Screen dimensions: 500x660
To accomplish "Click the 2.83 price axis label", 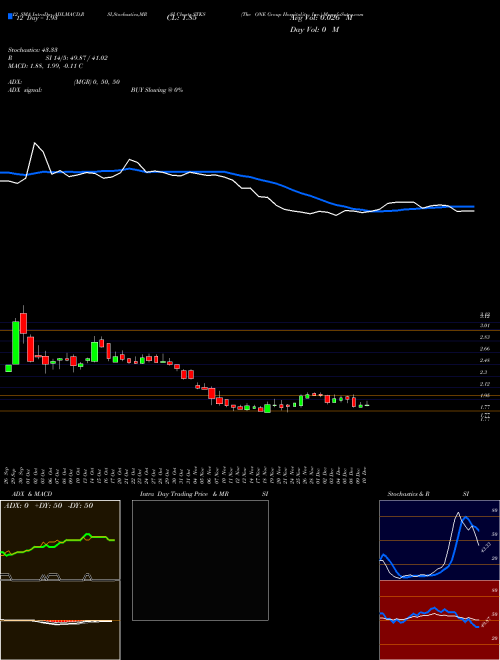I will (485, 337).
